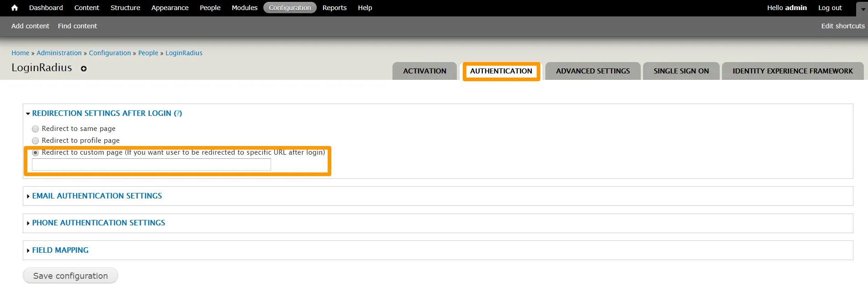868x292 pixels.
Task: Go to Identity Experience Framework tab
Action: 792,71
